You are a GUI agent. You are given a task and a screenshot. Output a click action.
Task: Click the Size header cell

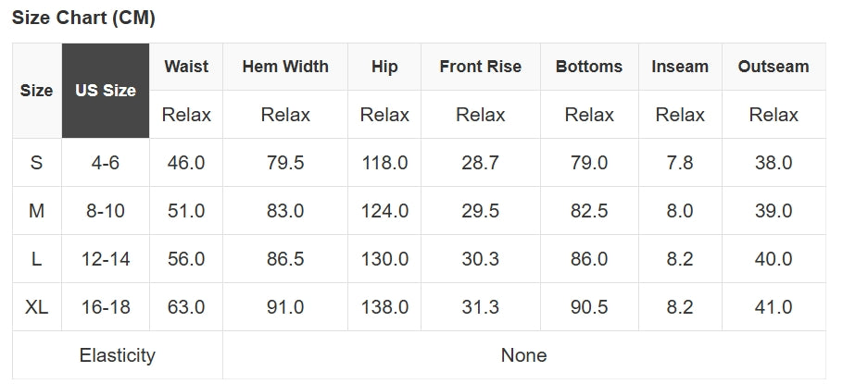37,91
